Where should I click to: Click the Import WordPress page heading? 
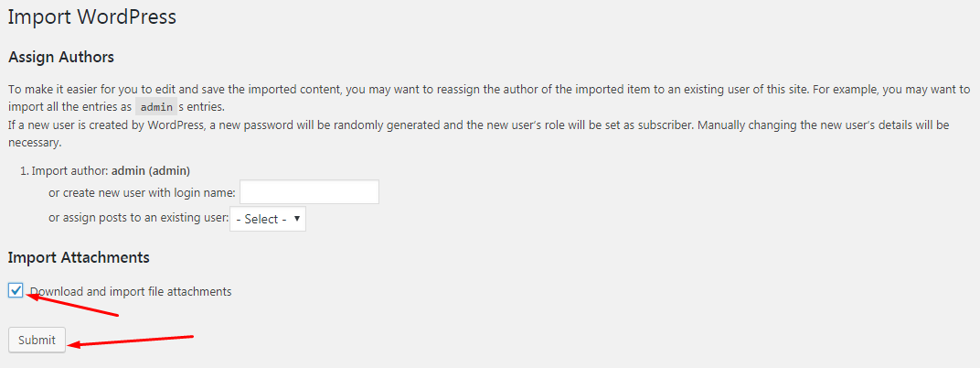point(91,16)
